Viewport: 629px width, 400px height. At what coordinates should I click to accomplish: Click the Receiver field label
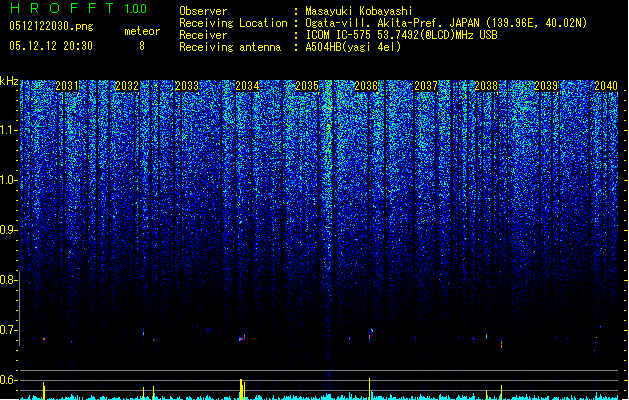tap(203, 35)
